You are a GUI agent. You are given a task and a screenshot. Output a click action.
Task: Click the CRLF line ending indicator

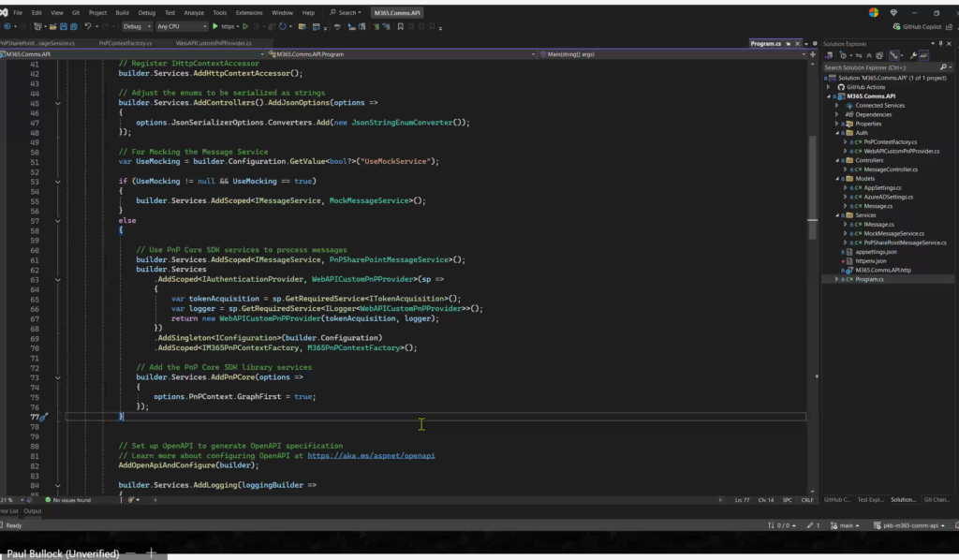807,500
